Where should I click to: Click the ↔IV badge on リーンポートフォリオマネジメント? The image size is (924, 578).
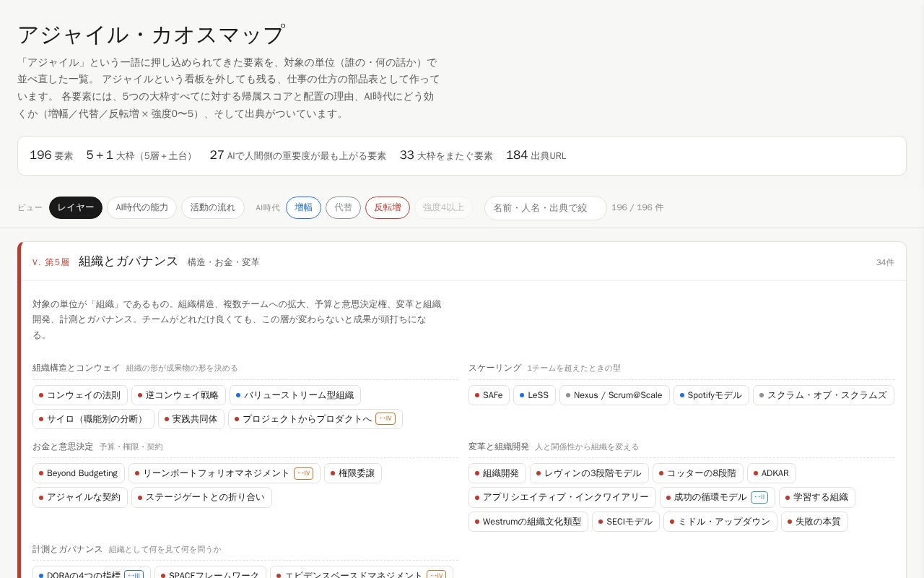click(303, 473)
